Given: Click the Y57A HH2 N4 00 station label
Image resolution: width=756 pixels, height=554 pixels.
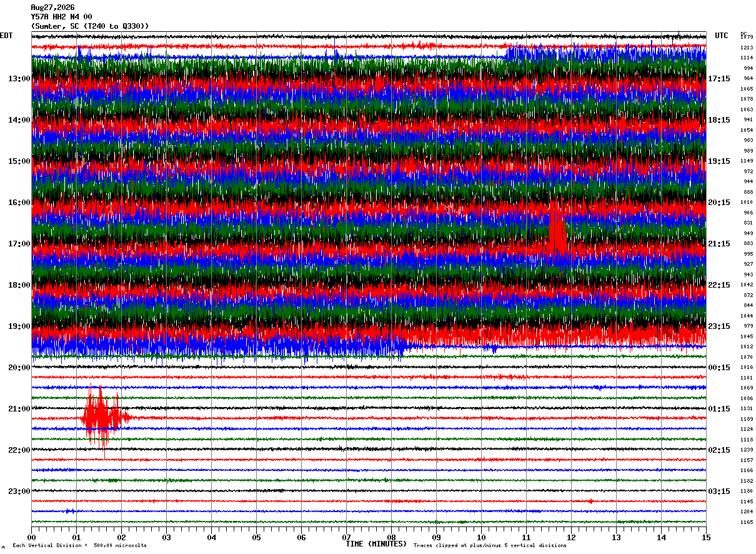Looking at the screenshot, I should [x=61, y=17].
